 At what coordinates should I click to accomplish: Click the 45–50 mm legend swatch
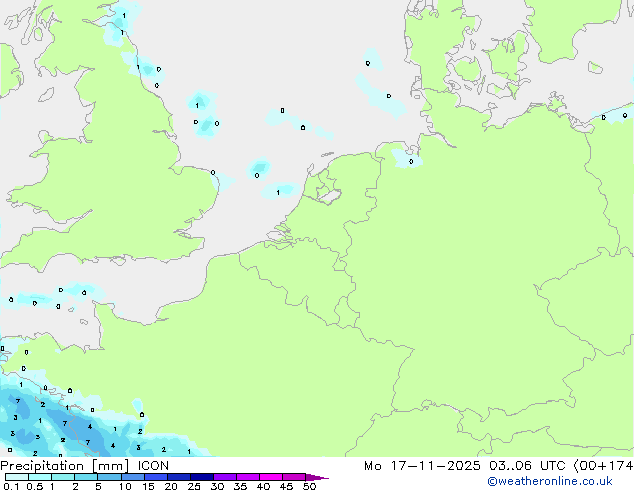[x=294, y=477]
